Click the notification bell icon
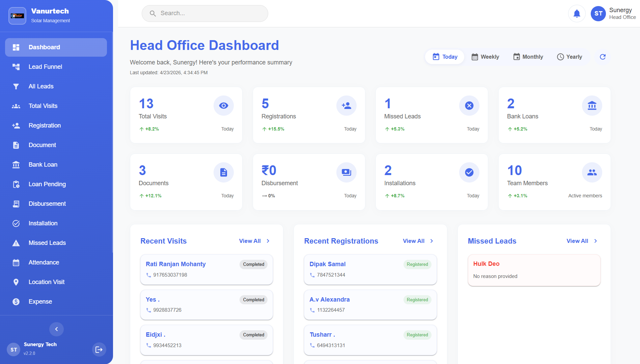 577,13
